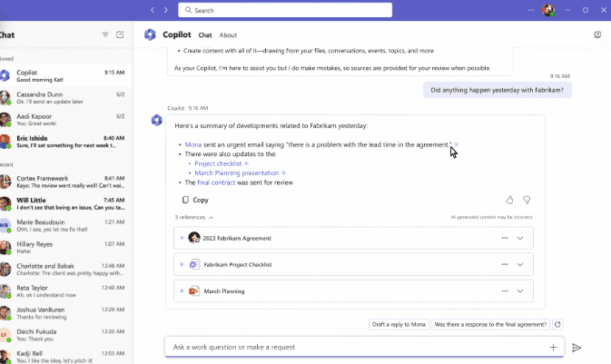Click reference marker after Project checklist
This screenshot has width=611, height=364.
point(246,163)
